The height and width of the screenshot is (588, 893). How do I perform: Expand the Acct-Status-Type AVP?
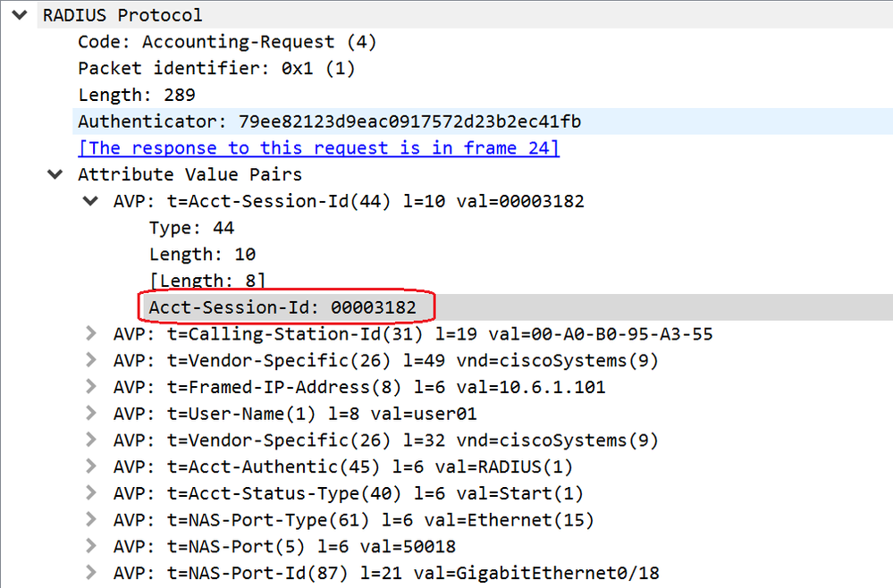[x=90, y=493]
